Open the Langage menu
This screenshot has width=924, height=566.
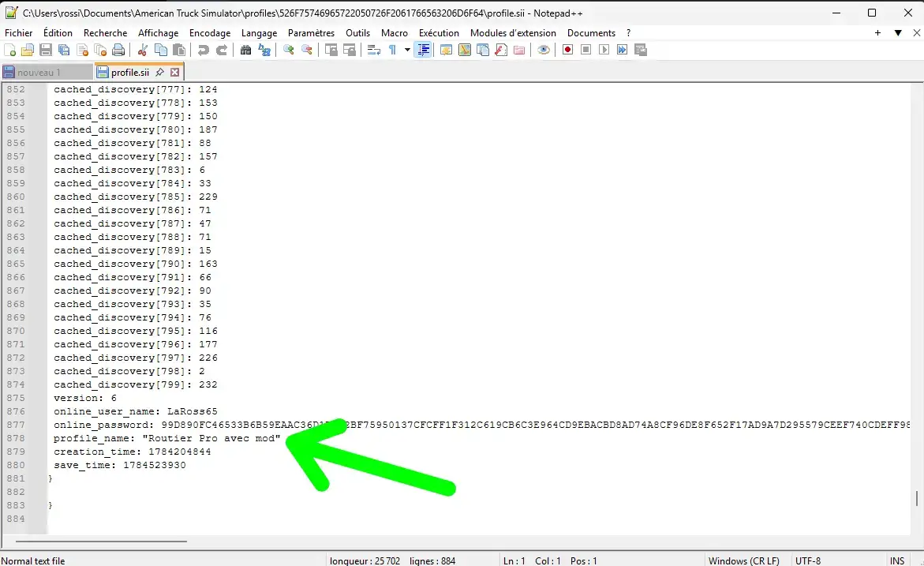click(260, 33)
